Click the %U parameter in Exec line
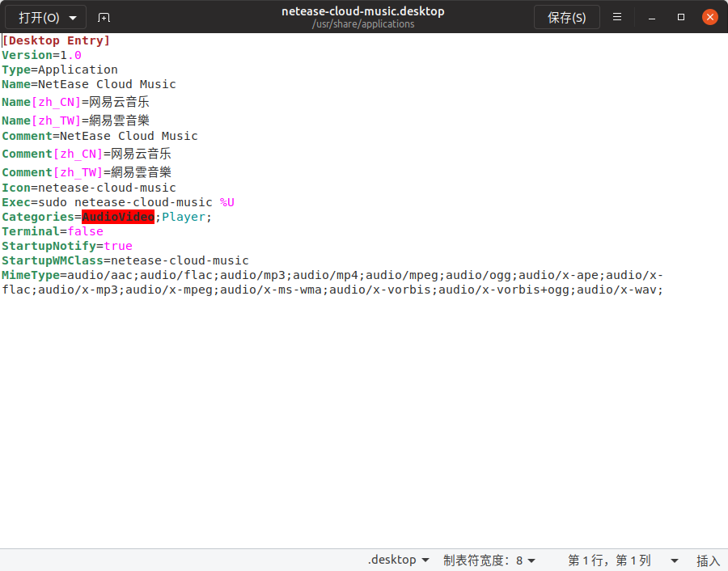This screenshot has width=728, height=571. click(x=227, y=202)
